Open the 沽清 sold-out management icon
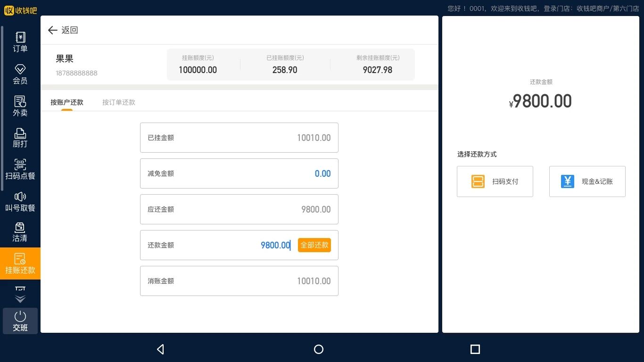The width and height of the screenshot is (644, 362). coord(20,232)
